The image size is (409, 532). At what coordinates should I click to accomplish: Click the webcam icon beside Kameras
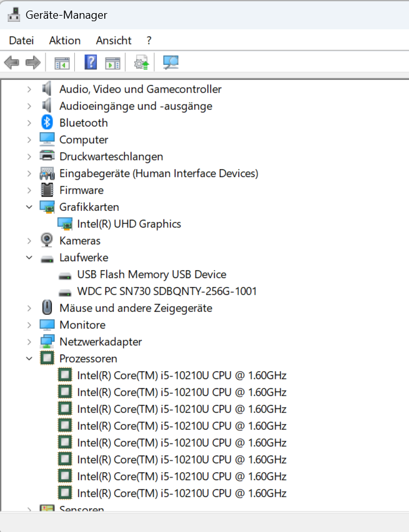(x=47, y=240)
